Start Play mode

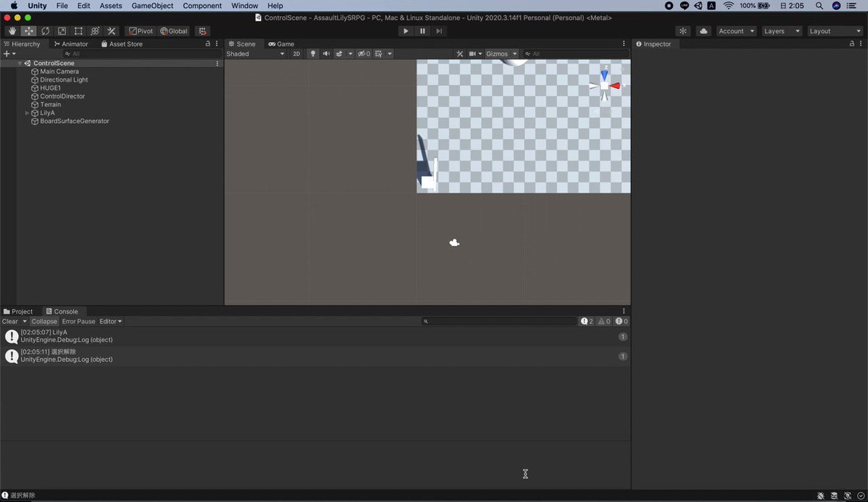click(x=406, y=31)
